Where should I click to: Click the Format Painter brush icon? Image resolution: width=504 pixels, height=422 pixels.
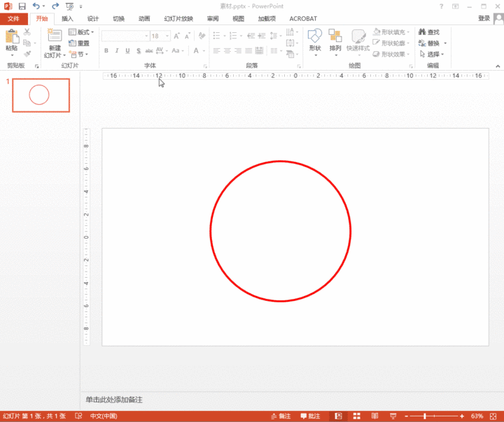pos(27,54)
